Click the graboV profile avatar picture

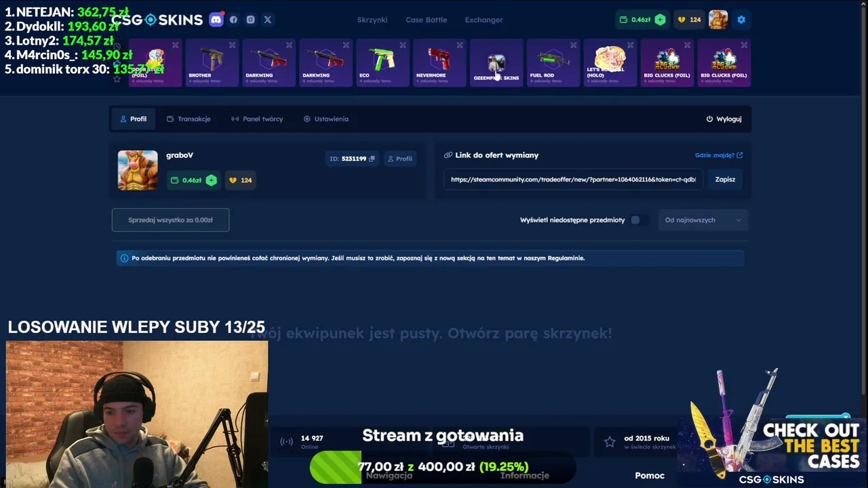point(138,170)
